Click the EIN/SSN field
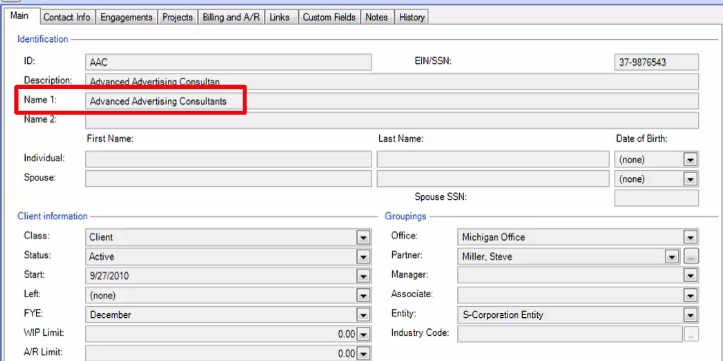 coord(656,62)
